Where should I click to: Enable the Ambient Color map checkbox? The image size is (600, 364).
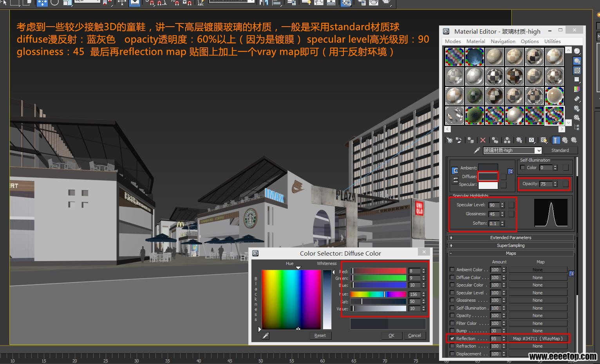coord(452,270)
